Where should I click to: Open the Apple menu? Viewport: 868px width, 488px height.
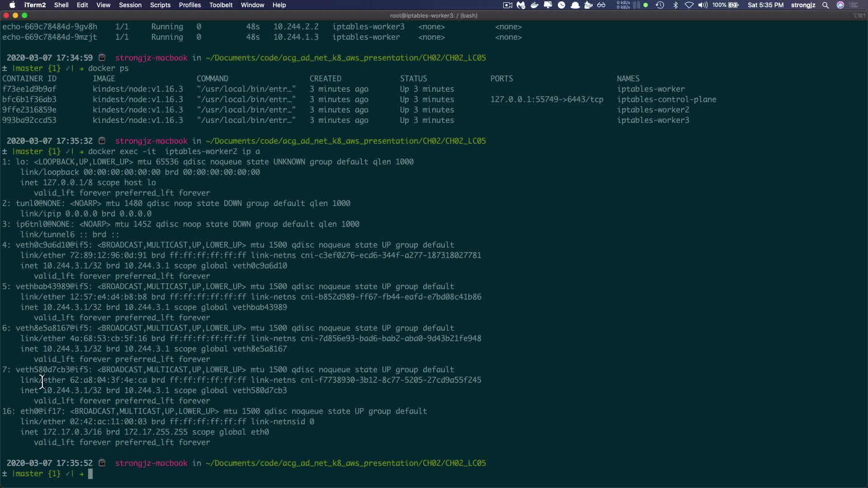point(12,5)
